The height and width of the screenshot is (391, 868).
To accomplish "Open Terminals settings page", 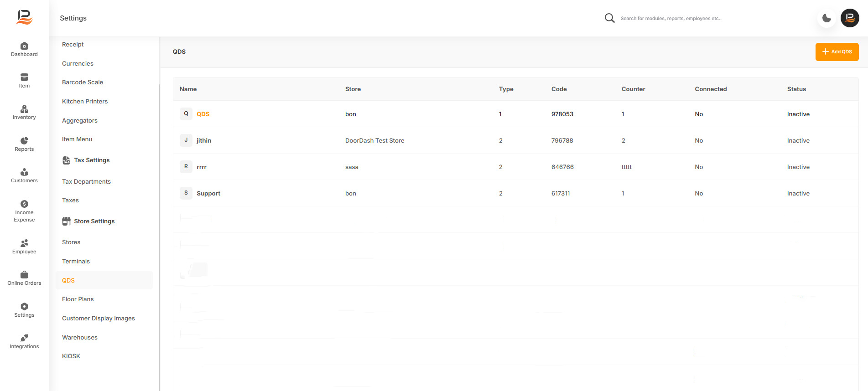I will pyautogui.click(x=76, y=261).
